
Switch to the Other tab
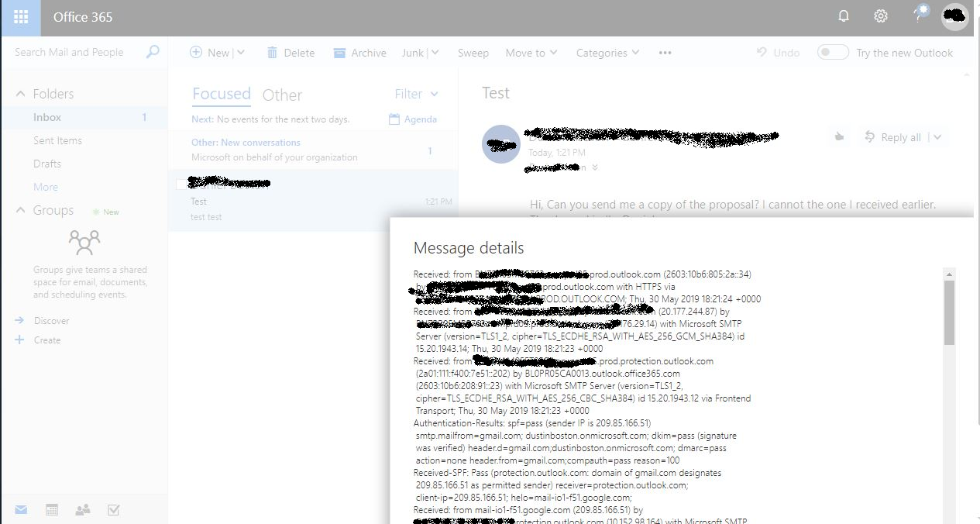282,95
